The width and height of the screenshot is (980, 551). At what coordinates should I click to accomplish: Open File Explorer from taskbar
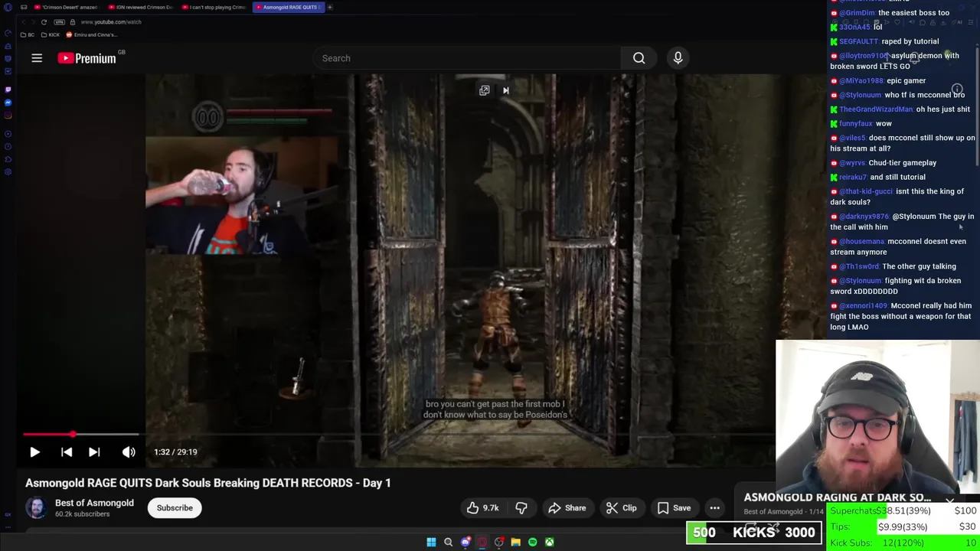pos(515,542)
